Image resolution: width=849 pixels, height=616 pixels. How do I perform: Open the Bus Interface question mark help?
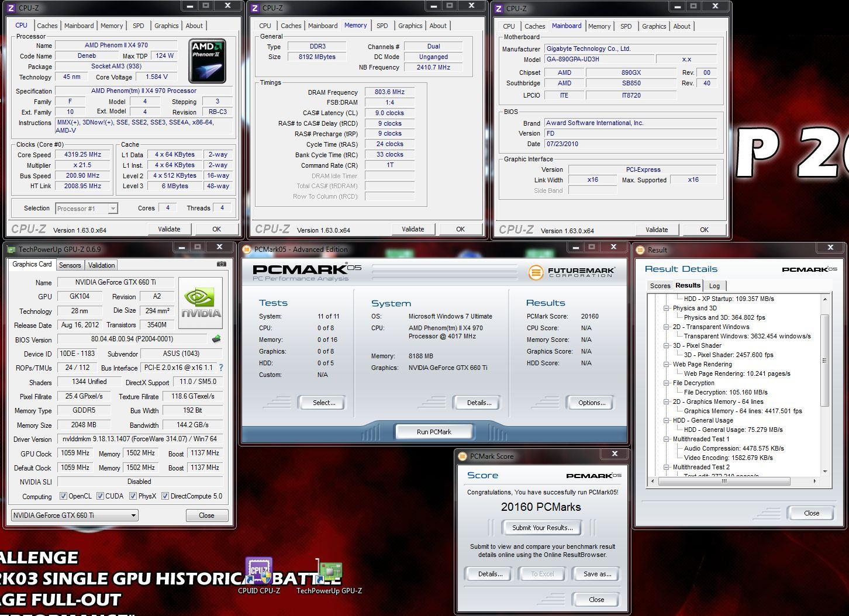click(x=220, y=368)
